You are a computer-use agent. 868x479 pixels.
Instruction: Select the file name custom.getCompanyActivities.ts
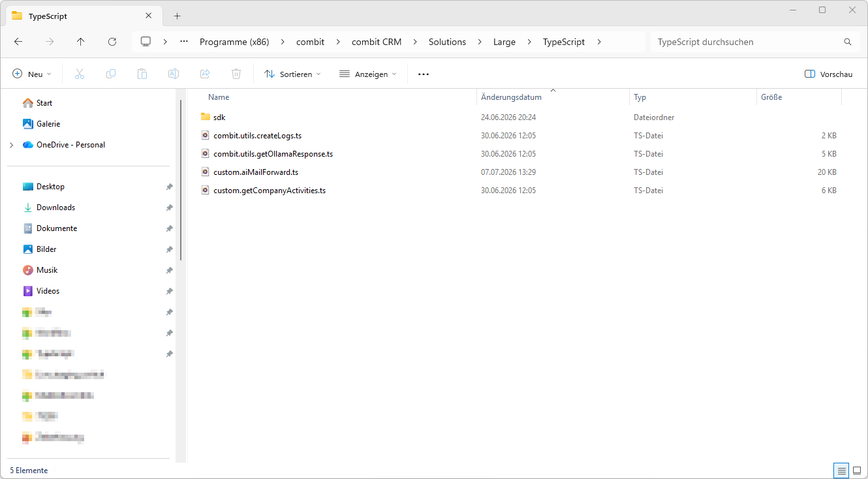pos(270,191)
